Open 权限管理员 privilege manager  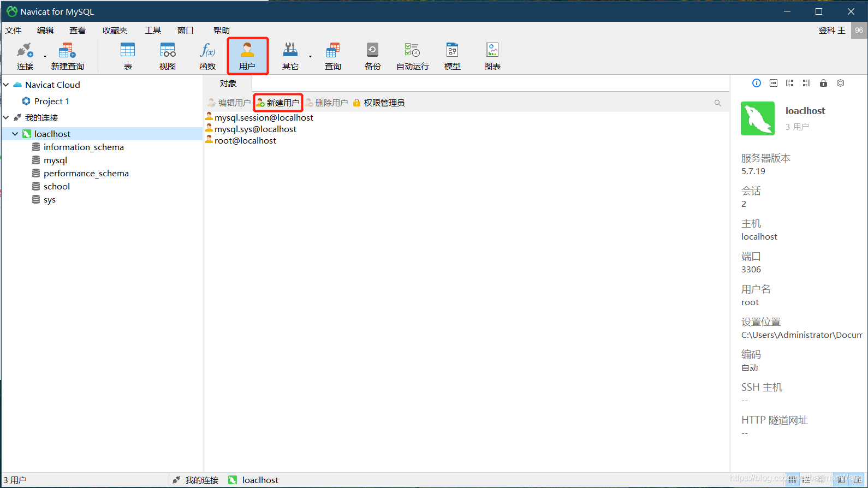tap(379, 103)
